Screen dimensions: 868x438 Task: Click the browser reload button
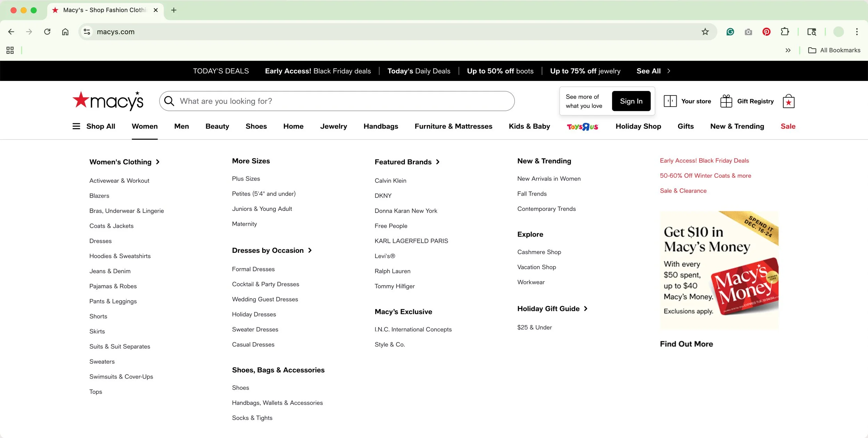click(47, 32)
